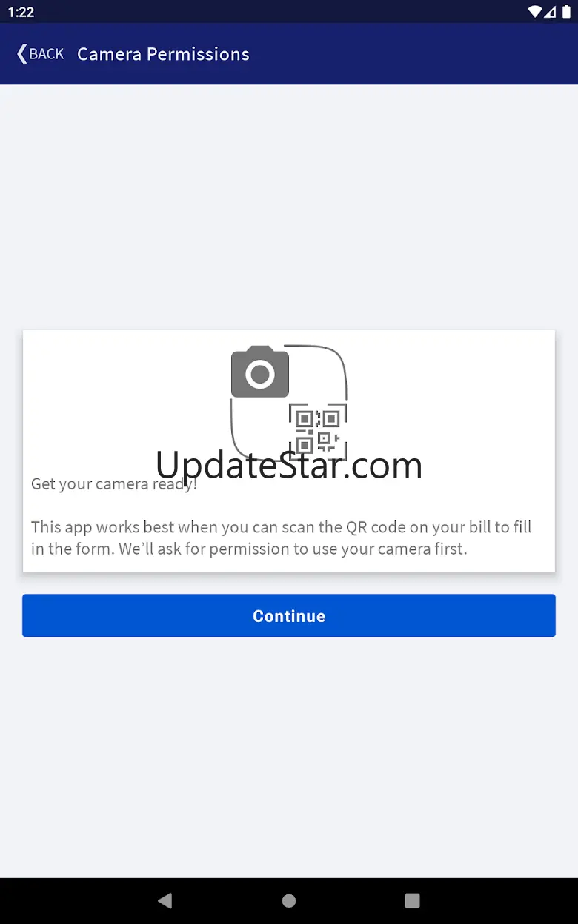Open recent apps with the square button
Viewport: 578px width, 924px height.
pyautogui.click(x=412, y=900)
